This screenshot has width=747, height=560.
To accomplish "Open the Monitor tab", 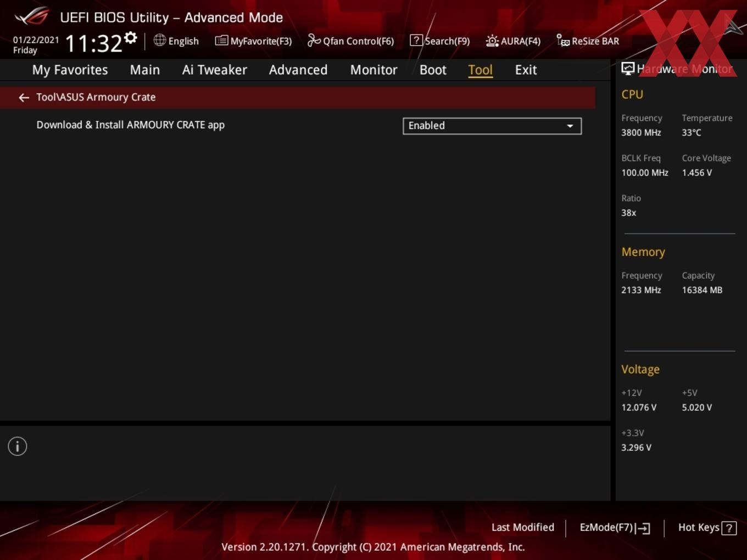I will (374, 70).
